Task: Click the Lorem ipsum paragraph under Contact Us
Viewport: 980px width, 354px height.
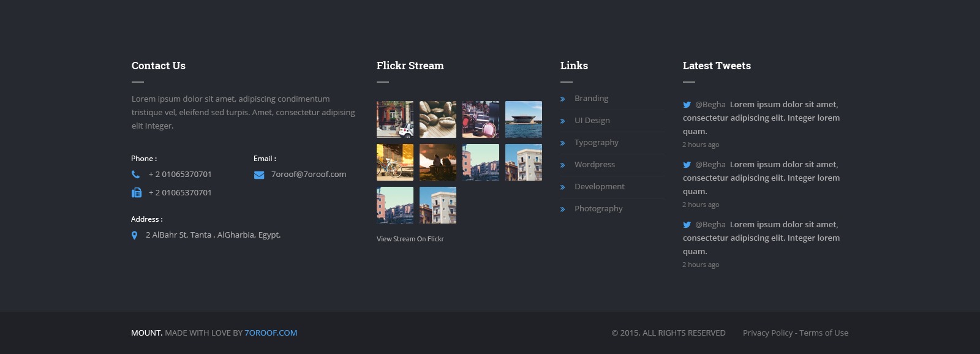Action: (243, 113)
